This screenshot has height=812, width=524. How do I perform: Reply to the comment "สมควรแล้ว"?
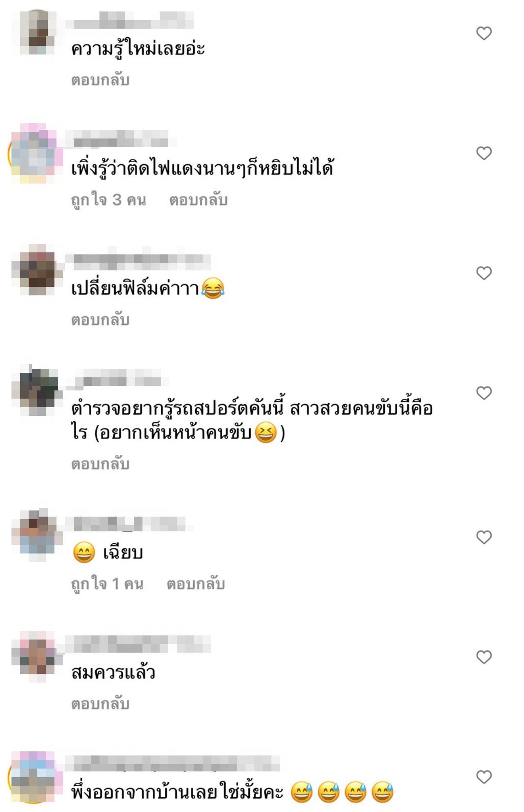(100, 703)
